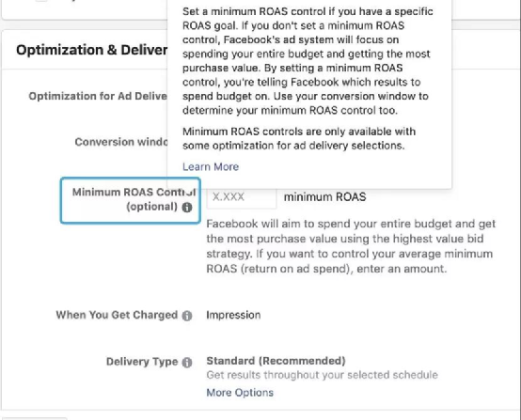Click the Optimization for Ad Delivery label
521x420 pixels.
click(98, 96)
